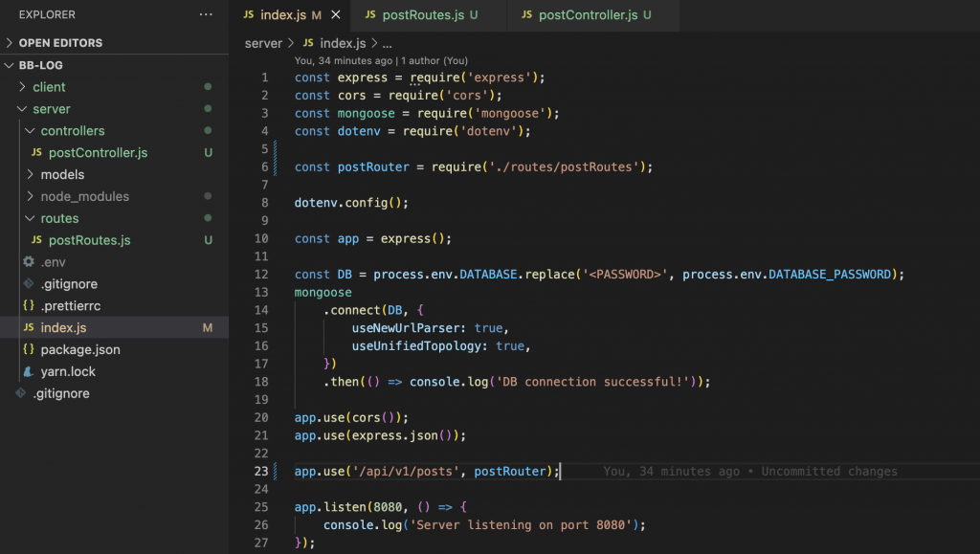Image resolution: width=980 pixels, height=554 pixels.
Task: Click the braces icon of package.json
Action: 29,349
